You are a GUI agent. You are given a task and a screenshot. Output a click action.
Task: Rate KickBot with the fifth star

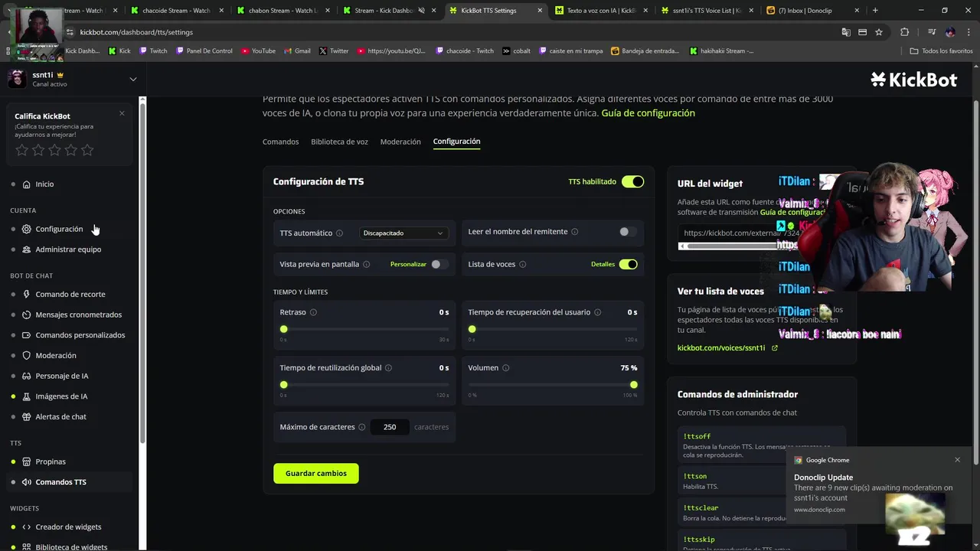click(x=87, y=150)
